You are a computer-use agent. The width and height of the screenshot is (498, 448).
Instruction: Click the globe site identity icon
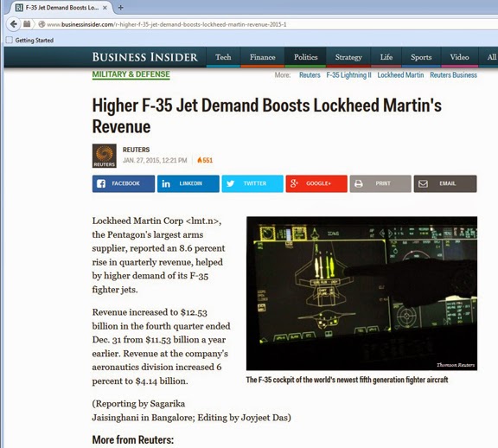[x=41, y=24]
